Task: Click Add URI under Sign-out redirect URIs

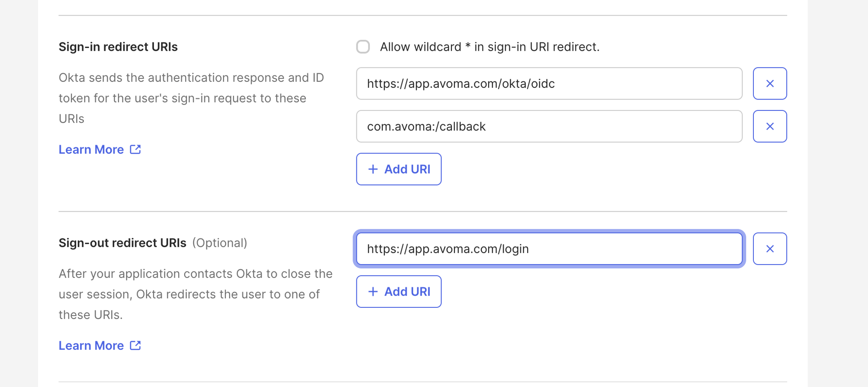Action: 398,292
